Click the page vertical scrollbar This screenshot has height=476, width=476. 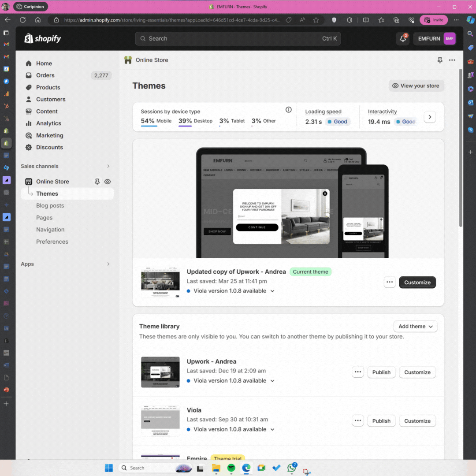coord(461,148)
